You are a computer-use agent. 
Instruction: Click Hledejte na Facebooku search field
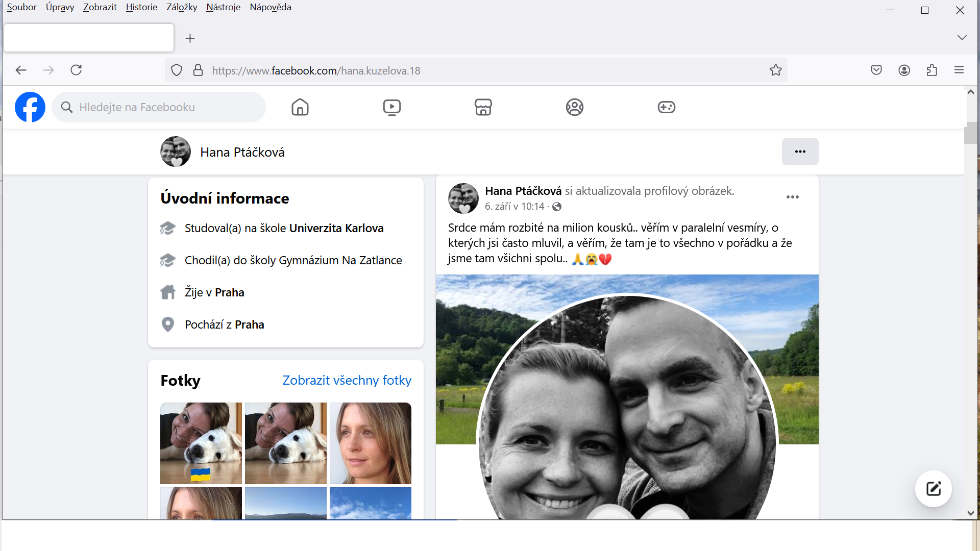tap(163, 107)
